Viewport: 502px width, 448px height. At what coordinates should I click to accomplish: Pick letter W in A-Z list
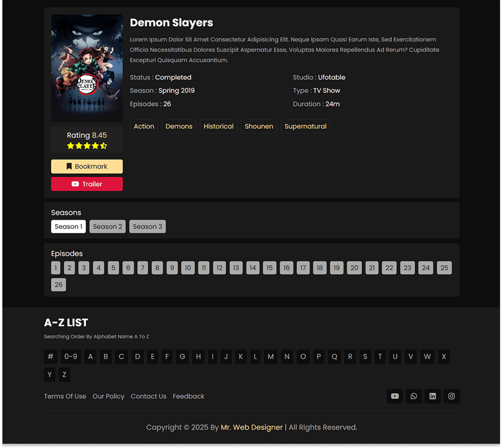(x=427, y=357)
